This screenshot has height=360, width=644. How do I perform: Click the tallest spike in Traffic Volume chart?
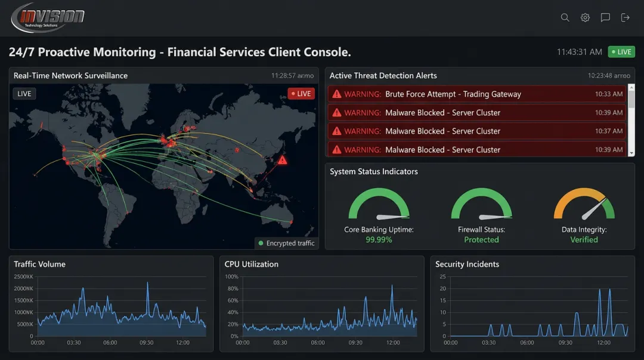[x=148, y=284]
